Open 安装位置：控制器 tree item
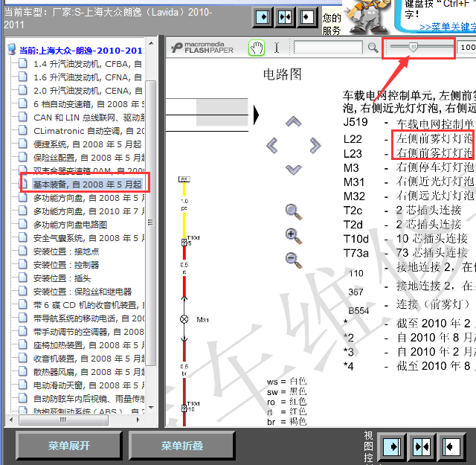The image size is (476, 465). (66, 265)
